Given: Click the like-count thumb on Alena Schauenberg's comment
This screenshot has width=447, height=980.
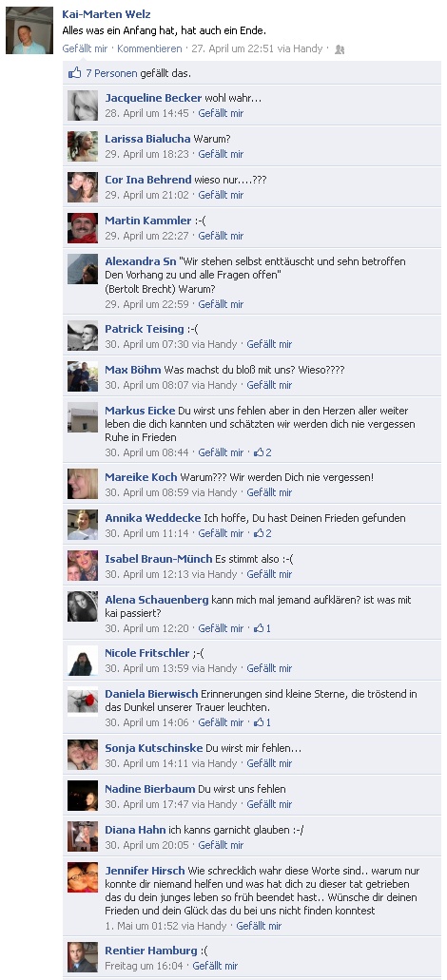Looking at the screenshot, I should tap(258, 628).
